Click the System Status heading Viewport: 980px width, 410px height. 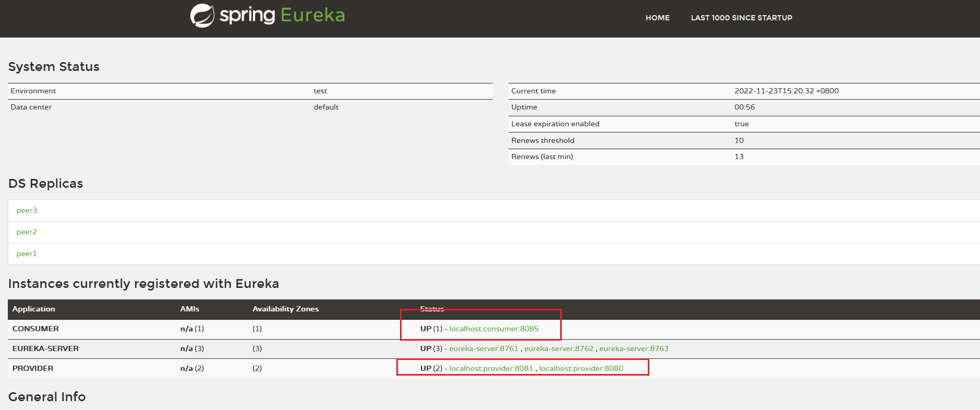(54, 67)
